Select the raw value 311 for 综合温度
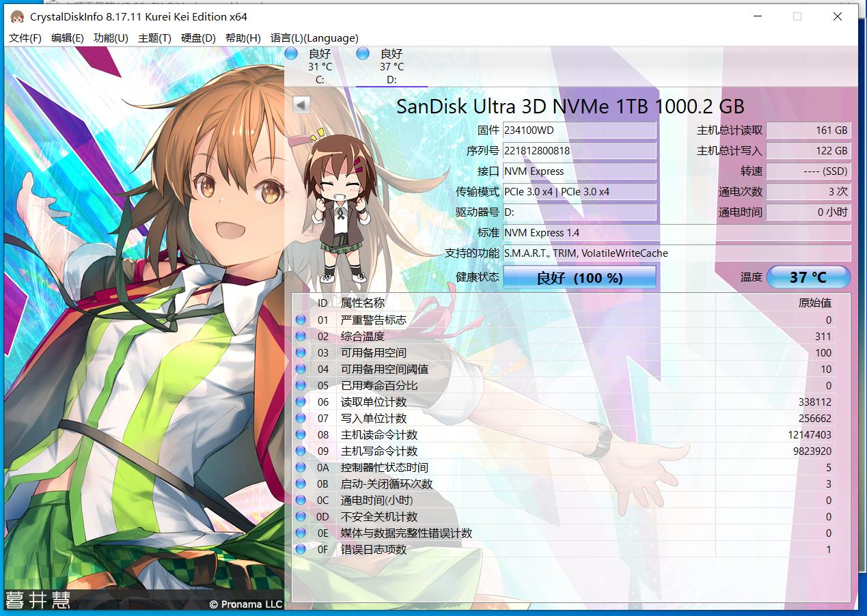This screenshot has width=867, height=616. [x=823, y=336]
